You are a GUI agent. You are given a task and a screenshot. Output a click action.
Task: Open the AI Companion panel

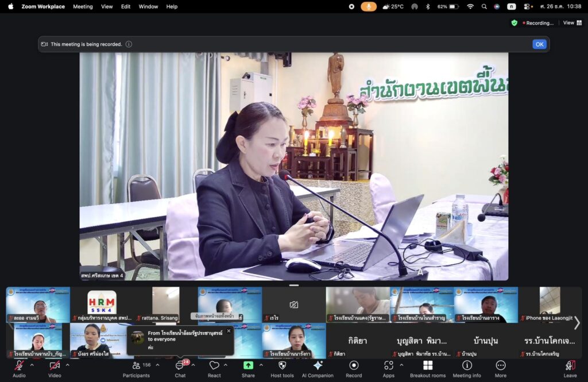point(318,366)
